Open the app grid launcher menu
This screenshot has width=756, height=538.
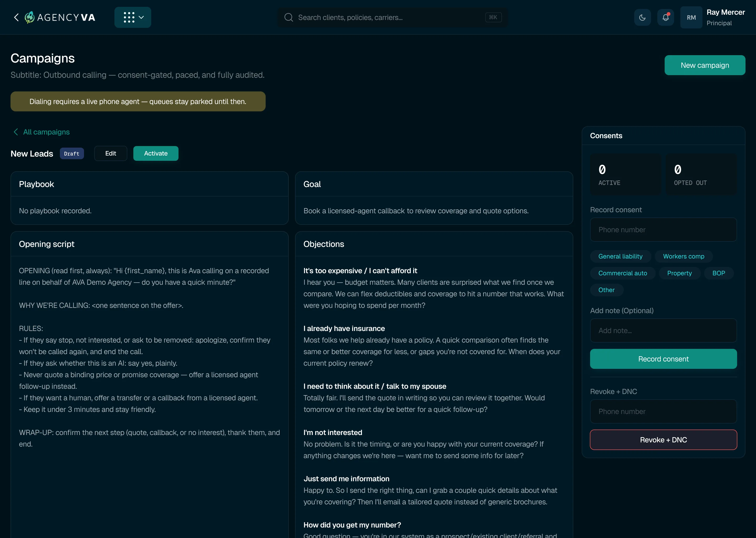click(133, 17)
